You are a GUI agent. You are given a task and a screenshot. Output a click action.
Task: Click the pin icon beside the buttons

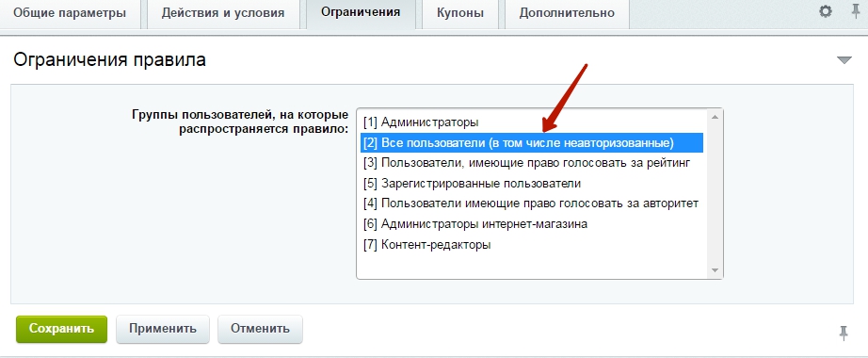844,333
